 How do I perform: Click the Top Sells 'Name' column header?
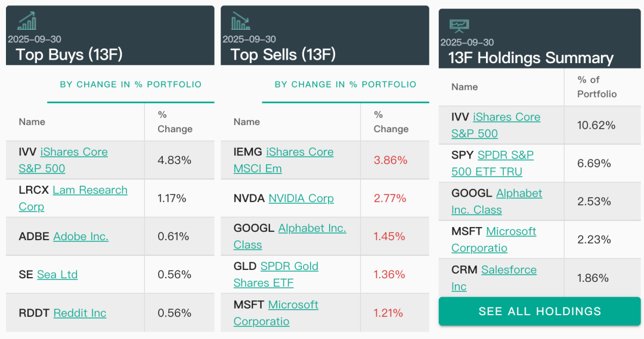click(x=247, y=122)
